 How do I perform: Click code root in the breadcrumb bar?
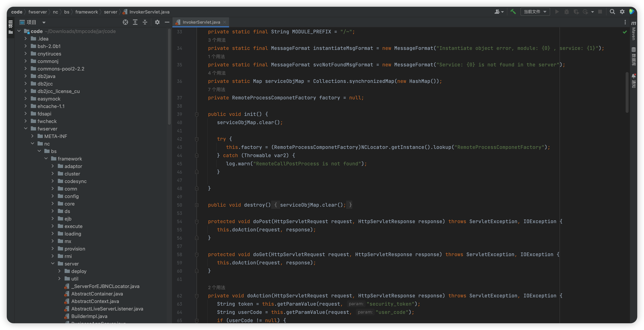coord(17,12)
